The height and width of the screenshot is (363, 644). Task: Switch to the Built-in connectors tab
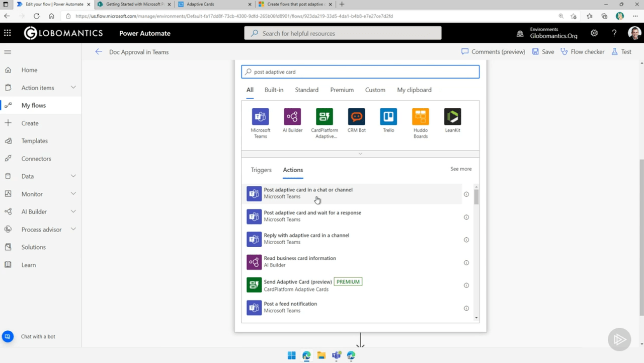click(x=274, y=90)
